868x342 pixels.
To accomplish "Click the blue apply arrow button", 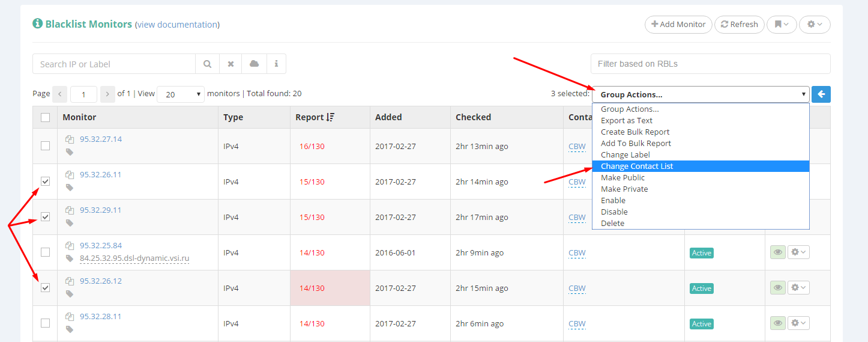I will [821, 94].
